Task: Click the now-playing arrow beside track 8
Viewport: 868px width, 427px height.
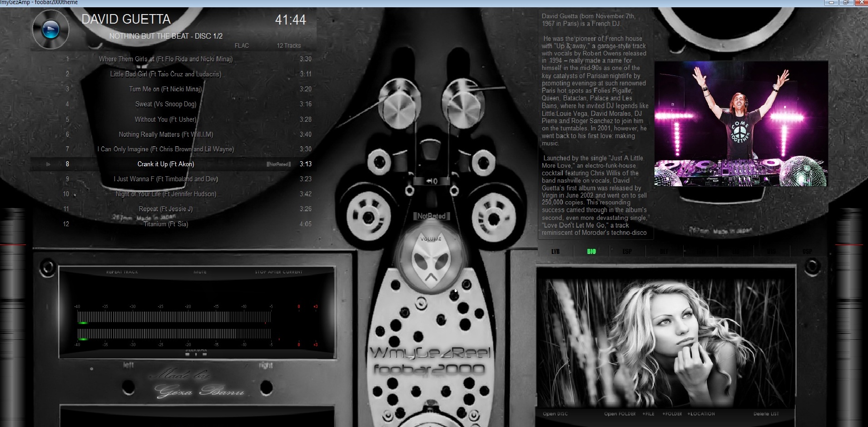Action: tap(48, 164)
